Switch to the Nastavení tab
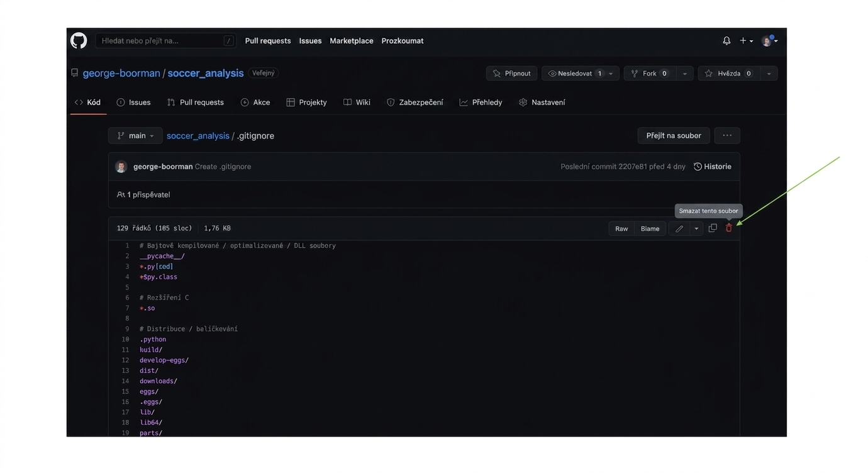This screenshot has height=473, width=868. click(542, 103)
